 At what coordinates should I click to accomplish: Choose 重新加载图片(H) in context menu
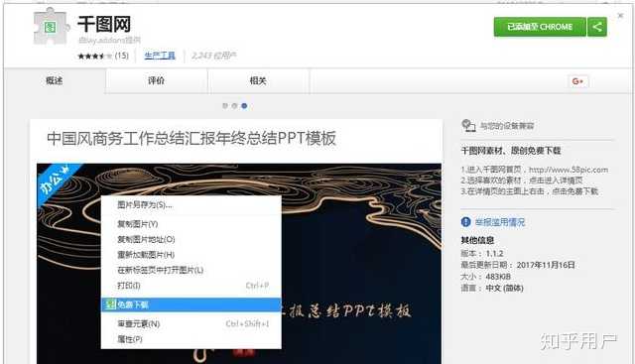pyautogui.click(x=191, y=254)
